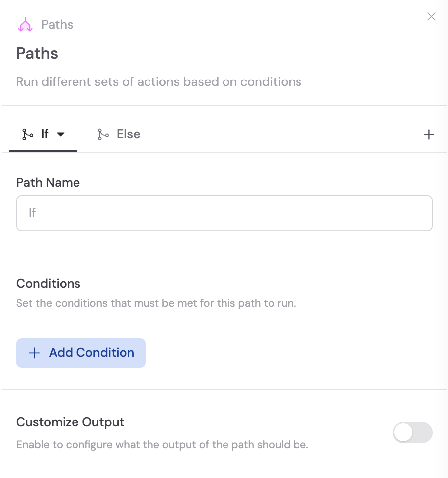This screenshot has width=448, height=478.
Task: Click the Add Condition button
Action: (80, 353)
